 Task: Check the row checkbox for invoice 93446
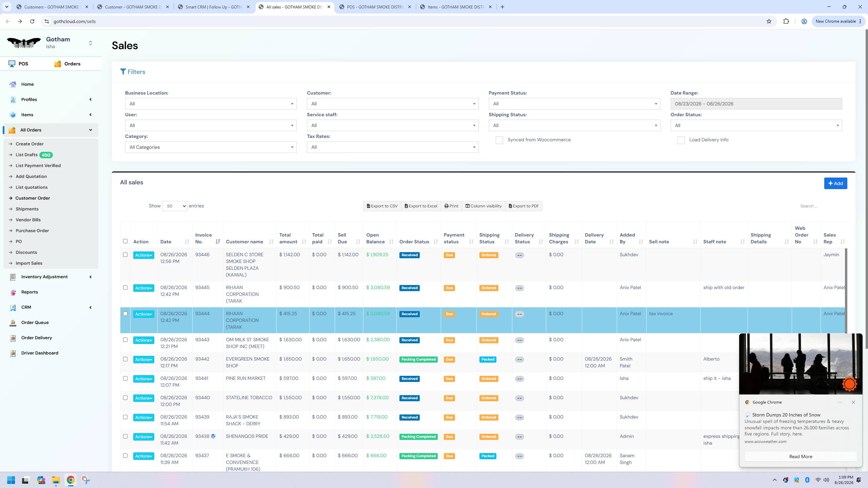tap(125, 255)
